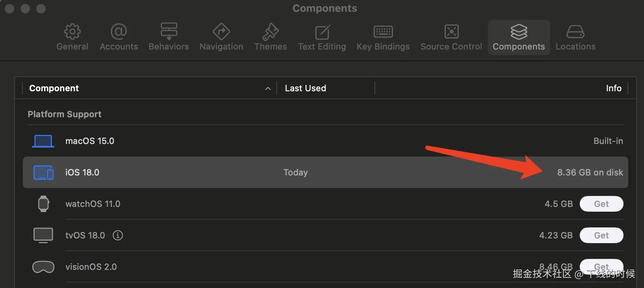Open the Text Editing preferences icon
The height and width of the screenshot is (288, 644).
tap(322, 31)
